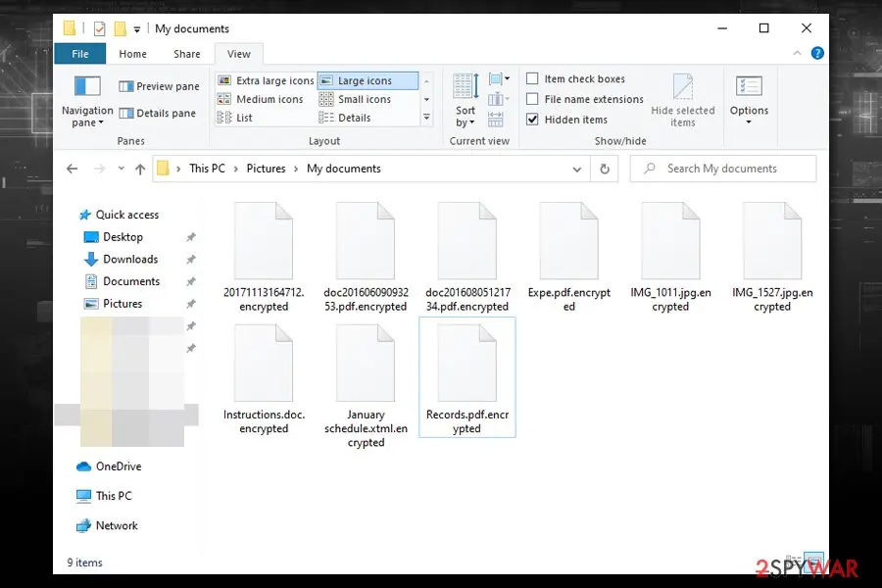Open folder Options
The width and height of the screenshot is (882, 588).
point(749,101)
